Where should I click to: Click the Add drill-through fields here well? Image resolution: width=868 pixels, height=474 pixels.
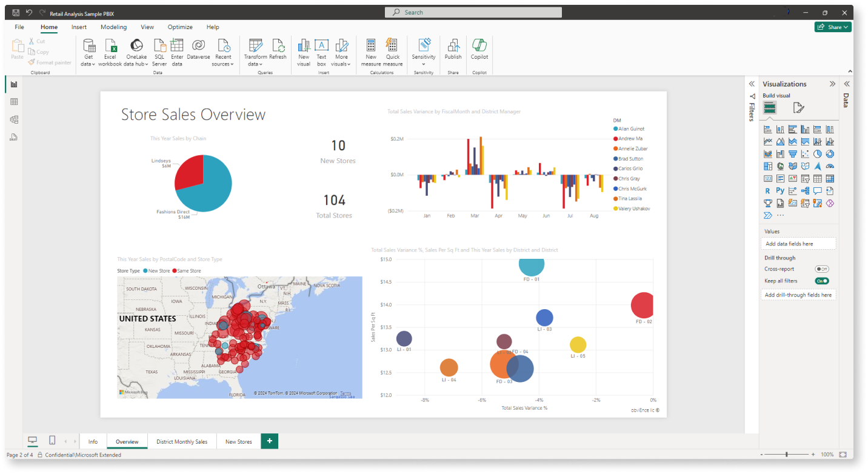[x=798, y=295]
